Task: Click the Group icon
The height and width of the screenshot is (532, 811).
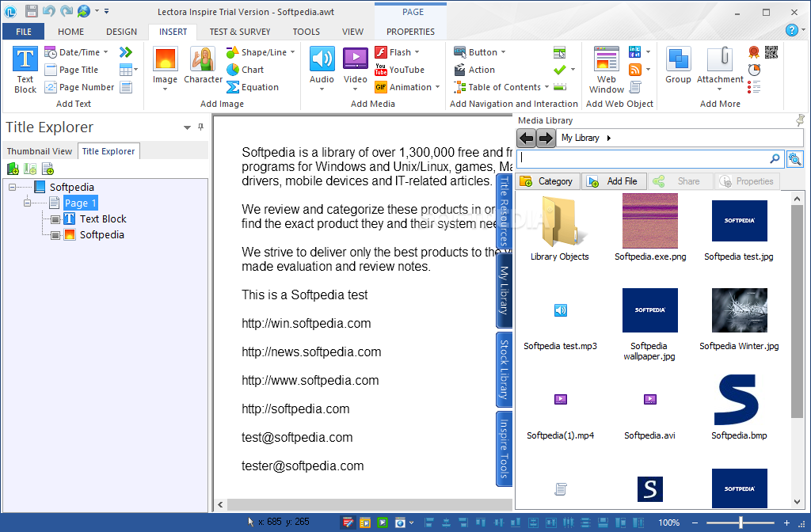Action: click(678, 65)
